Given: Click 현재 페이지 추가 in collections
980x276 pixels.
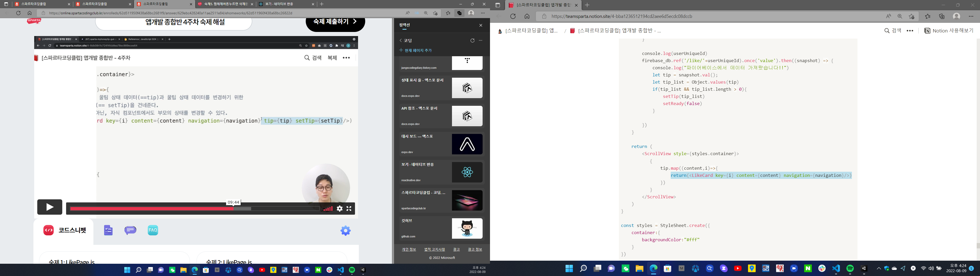Looking at the screenshot, I should pos(415,50).
